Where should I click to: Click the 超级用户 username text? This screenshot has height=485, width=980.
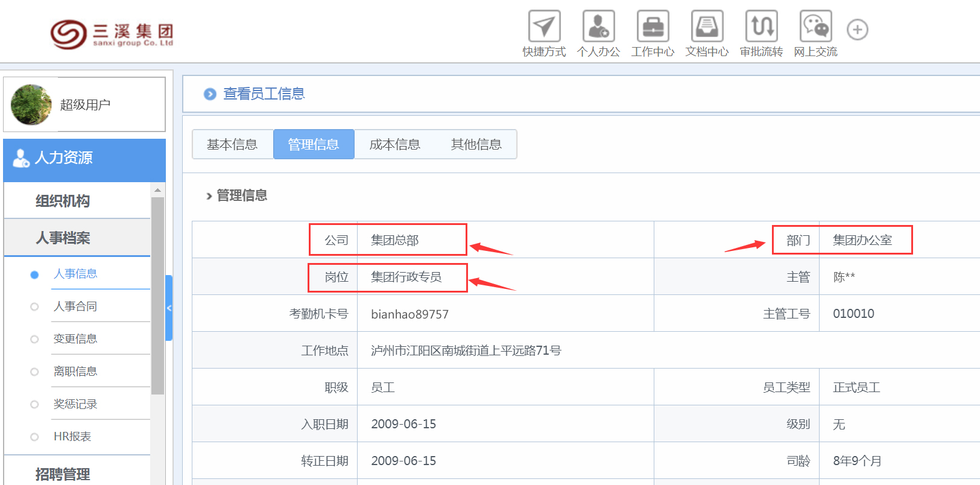85,105
